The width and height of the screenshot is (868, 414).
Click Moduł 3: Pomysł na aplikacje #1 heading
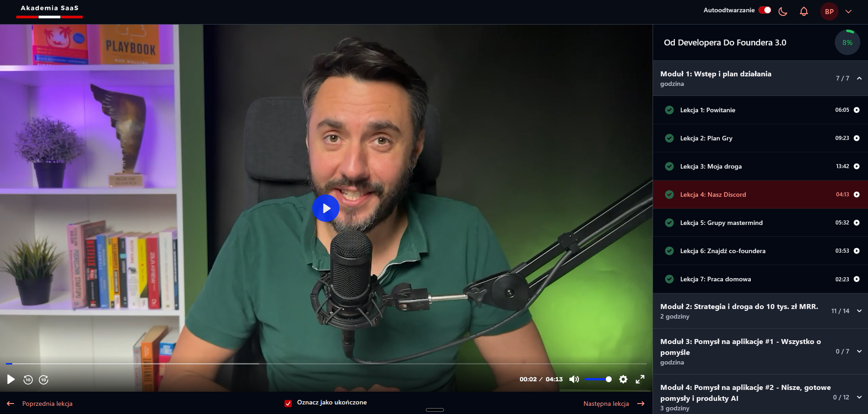[x=741, y=347]
